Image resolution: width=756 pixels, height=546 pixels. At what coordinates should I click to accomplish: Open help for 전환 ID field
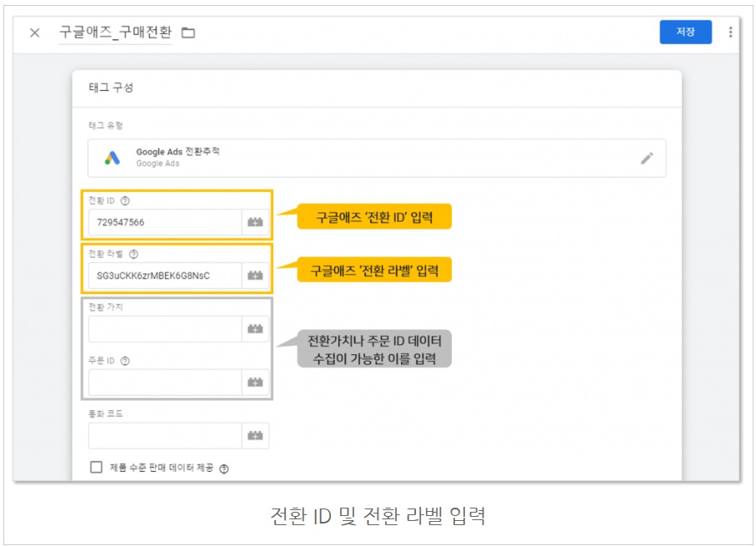coord(125,201)
